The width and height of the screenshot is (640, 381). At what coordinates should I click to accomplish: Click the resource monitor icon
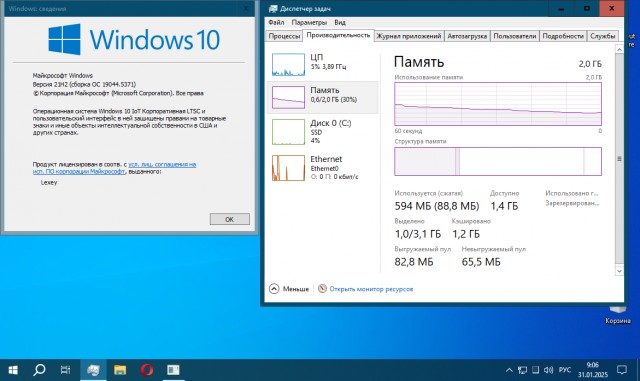pyautogui.click(x=322, y=289)
